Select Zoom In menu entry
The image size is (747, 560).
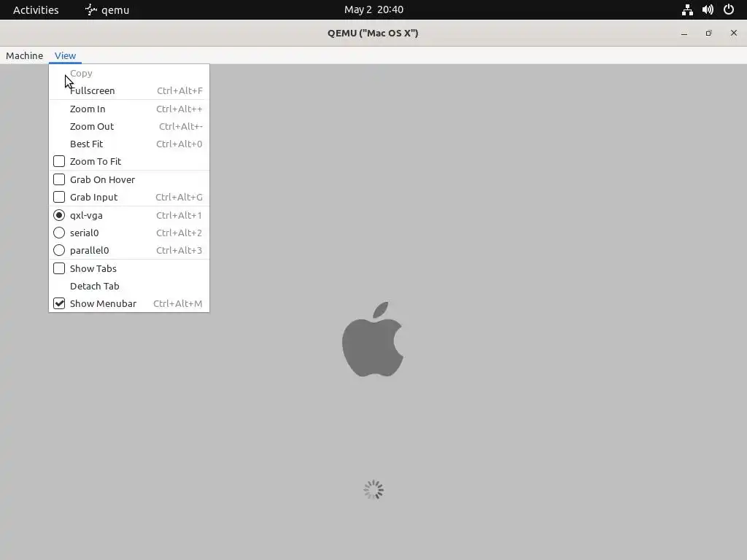129,109
